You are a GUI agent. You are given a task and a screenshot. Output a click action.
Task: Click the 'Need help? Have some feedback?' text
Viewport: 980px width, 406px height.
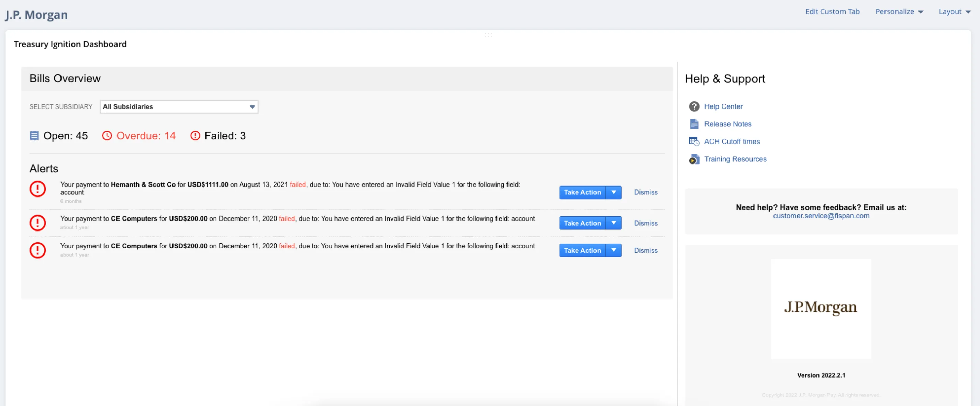pyautogui.click(x=821, y=207)
